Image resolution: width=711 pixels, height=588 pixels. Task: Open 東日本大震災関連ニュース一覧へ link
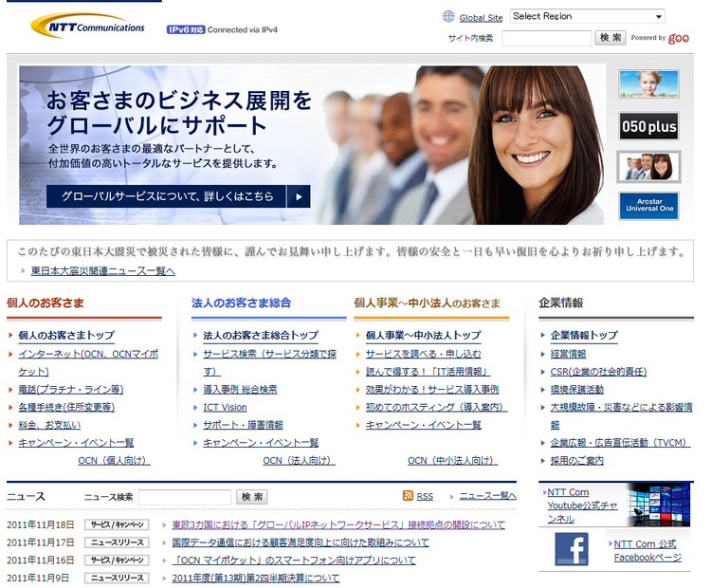(x=103, y=271)
